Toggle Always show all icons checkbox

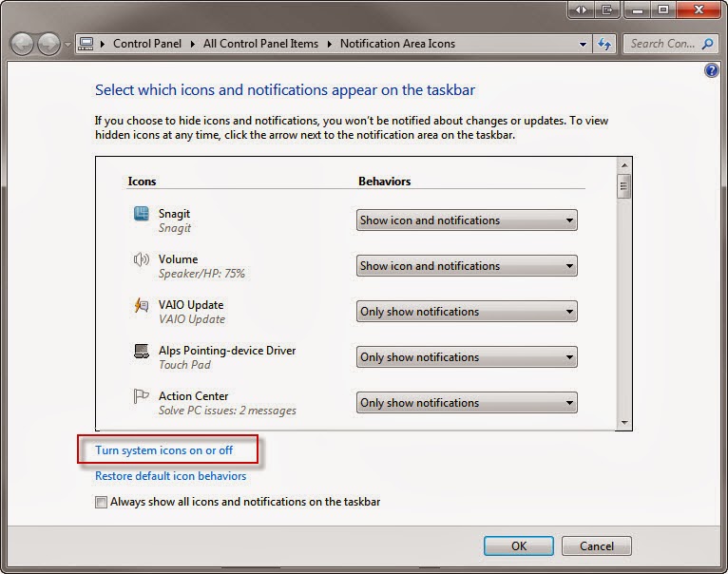coord(101,502)
